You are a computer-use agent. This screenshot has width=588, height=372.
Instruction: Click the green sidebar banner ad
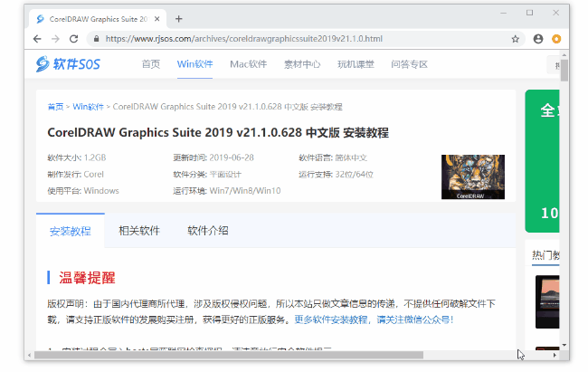pos(542,161)
